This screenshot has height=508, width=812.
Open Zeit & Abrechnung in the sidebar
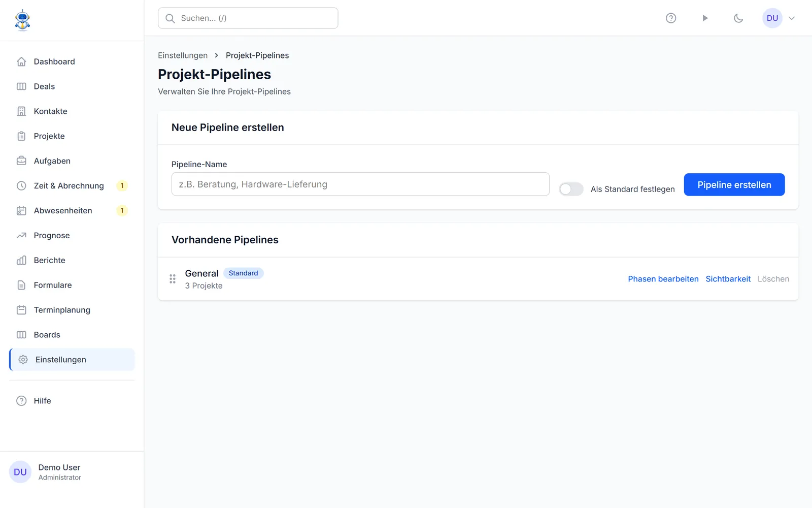[72, 186]
